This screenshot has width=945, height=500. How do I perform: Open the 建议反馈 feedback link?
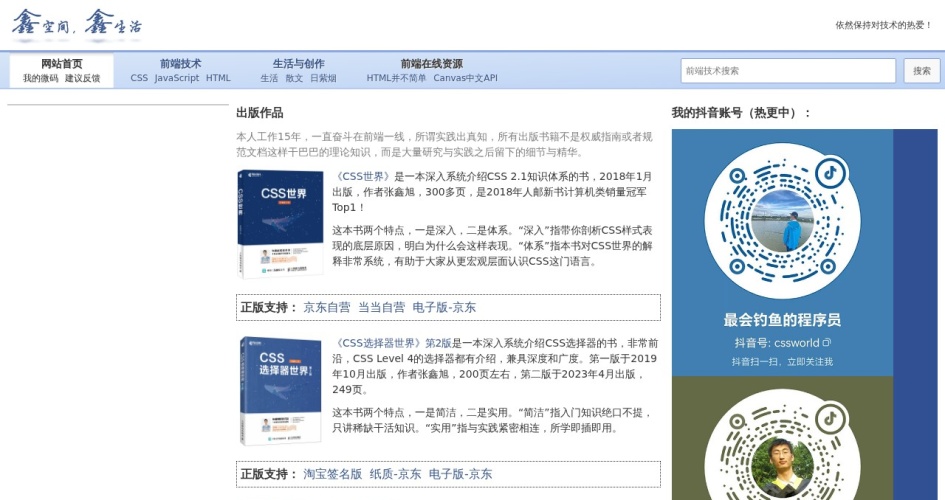(x=83, y=78)
